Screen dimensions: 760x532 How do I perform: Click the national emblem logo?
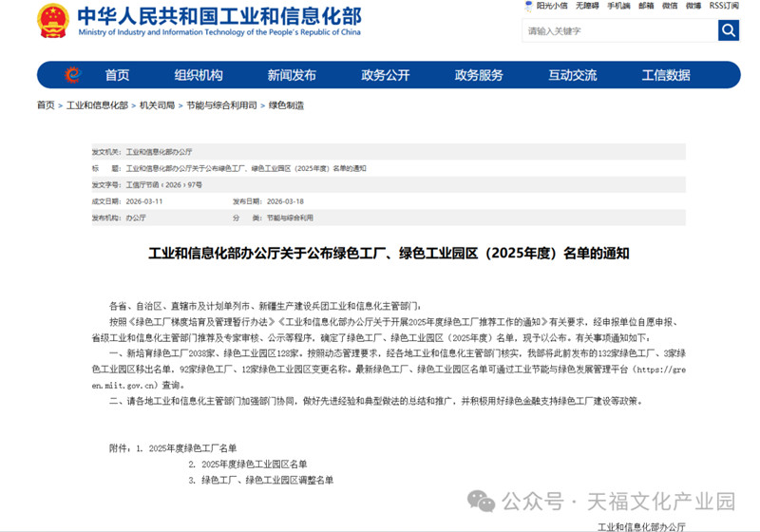click(53, 20)
